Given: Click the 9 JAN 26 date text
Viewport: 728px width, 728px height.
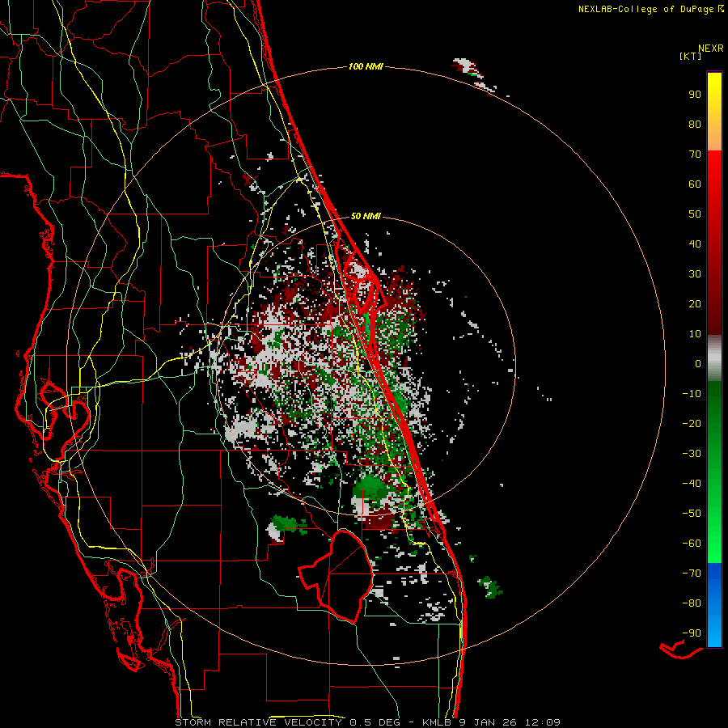Looking at the screenshot, I should [489, 722].
